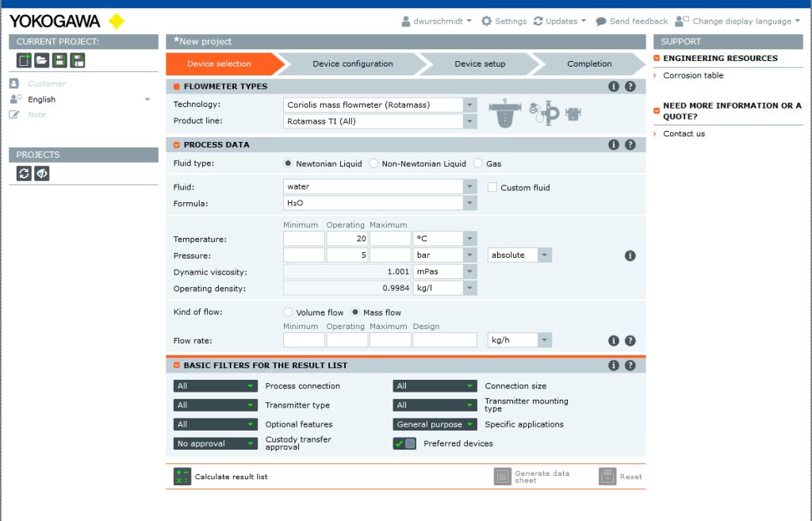Collapse the Process Data section
Image resolution: width=812 pixels, height=521 pixels.
pyautogui.click(x=177, y=145)
